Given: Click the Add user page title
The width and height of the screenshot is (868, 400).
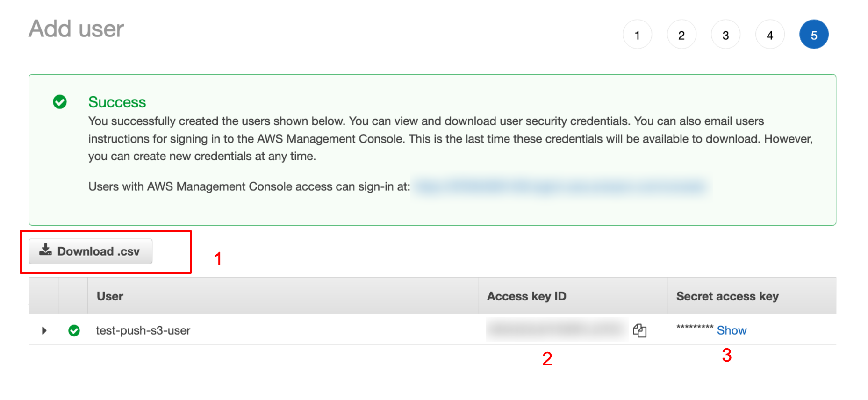Looking at the screenshot, I should (x=76, y=29).
